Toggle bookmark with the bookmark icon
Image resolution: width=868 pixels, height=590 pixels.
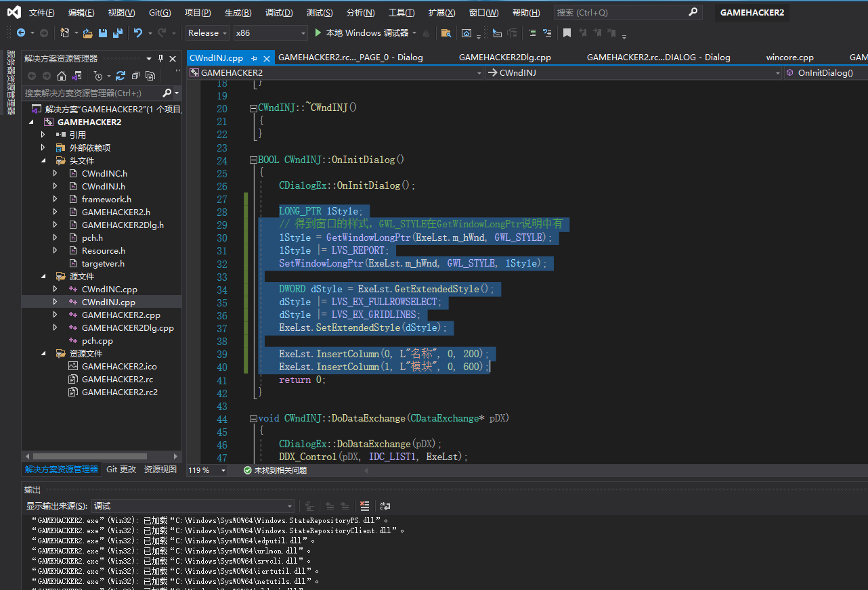click(x=567, y=32)
